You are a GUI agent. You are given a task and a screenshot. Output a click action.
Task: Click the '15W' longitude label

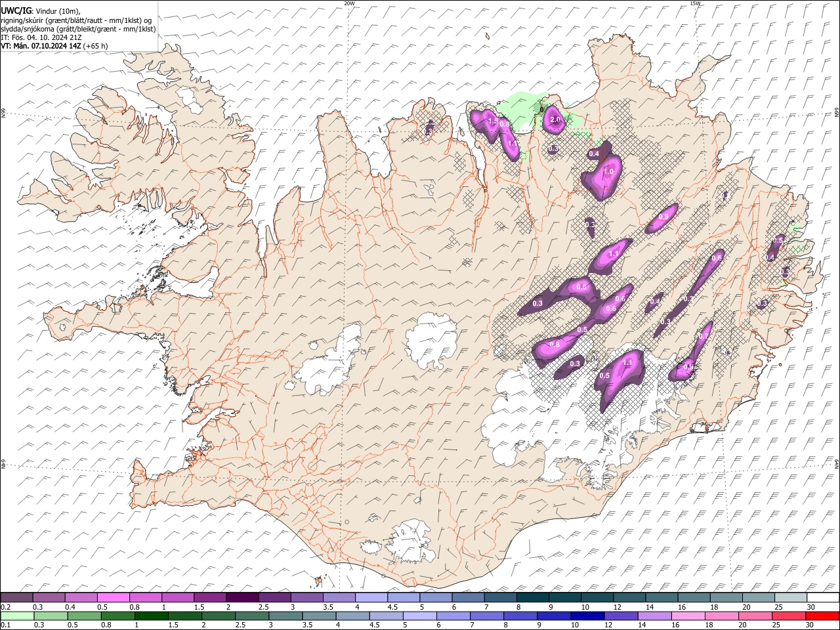[695, 3]
